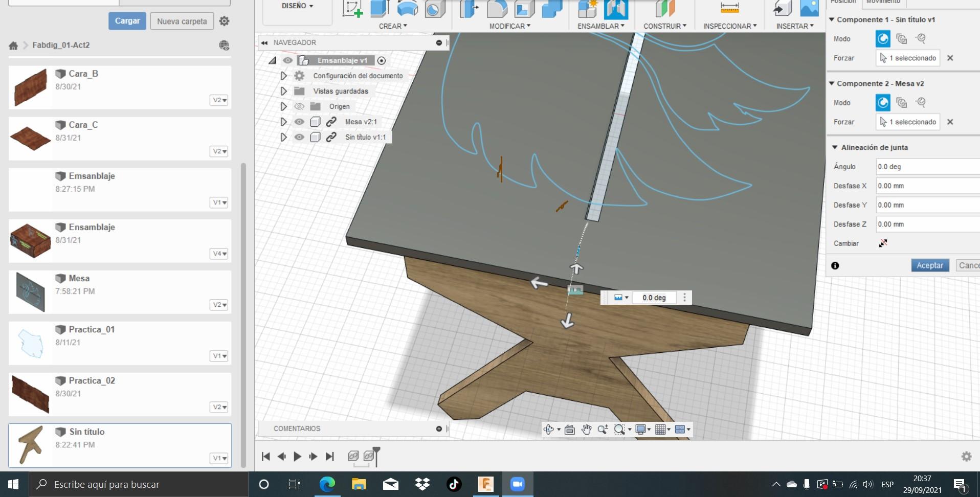Select the Pan hand tool
Viewport: 980px width, 497px height.
(586, 430)
